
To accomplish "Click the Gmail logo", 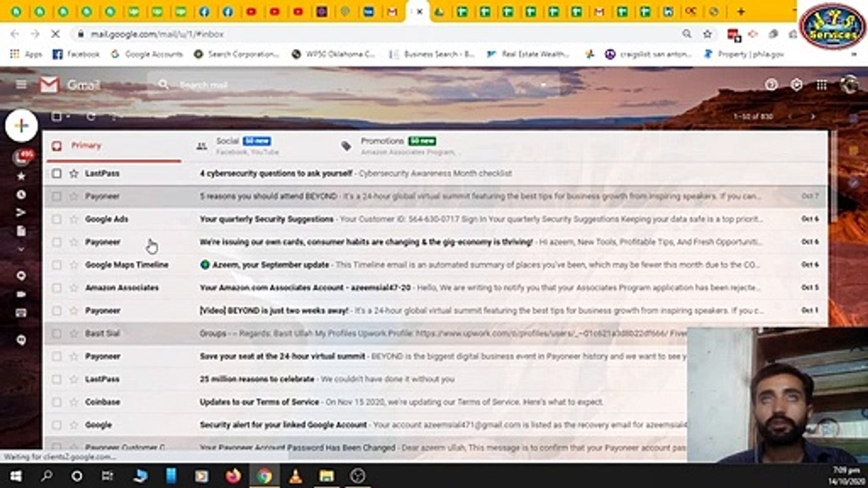I will point(70,85).
